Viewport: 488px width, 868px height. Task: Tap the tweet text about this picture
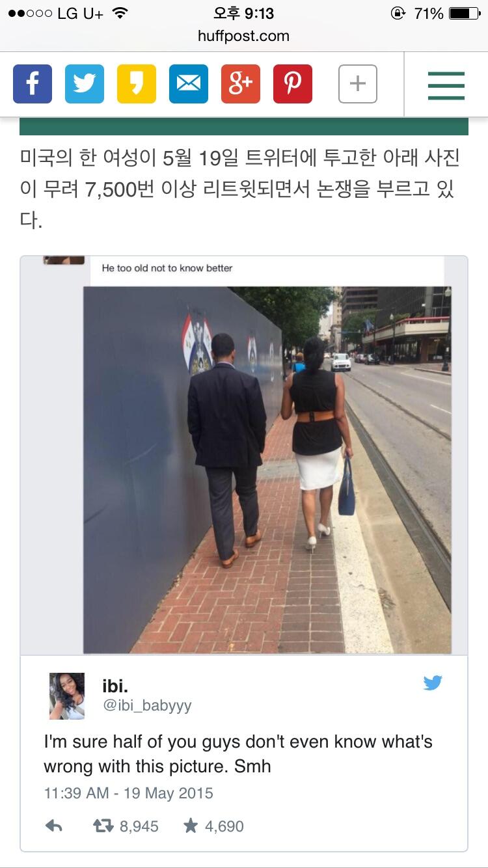(238, 753)
